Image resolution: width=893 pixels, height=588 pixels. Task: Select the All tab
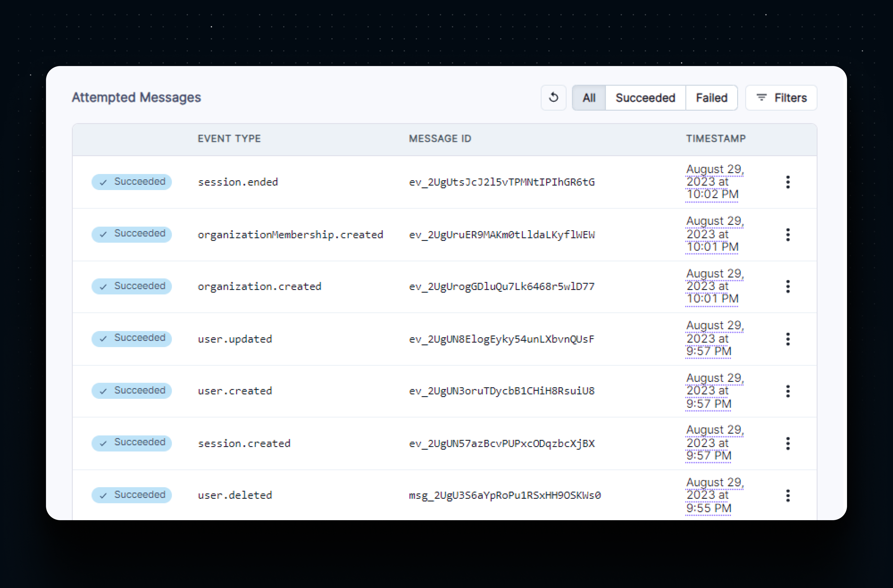click(x=589, y=97)
